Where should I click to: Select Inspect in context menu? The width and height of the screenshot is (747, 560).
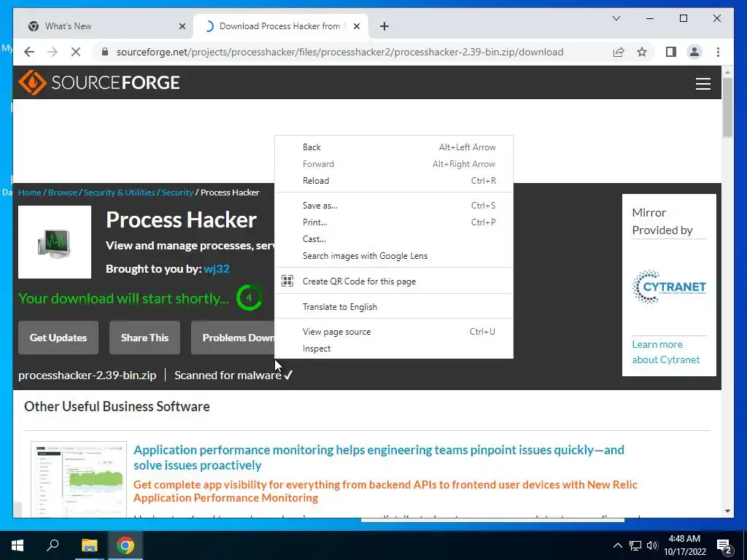pyautogui.click(x=394, y=348)
